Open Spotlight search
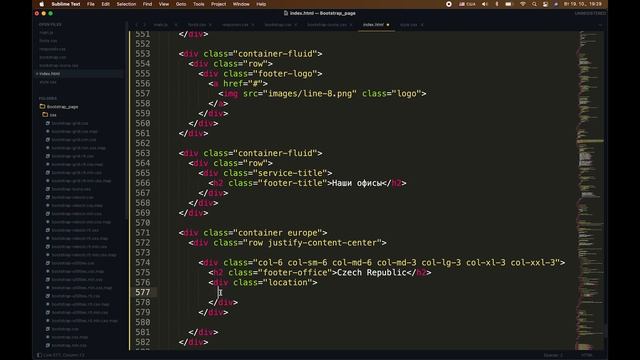This screenshot has width=640, height=360. tap(534, 4)
